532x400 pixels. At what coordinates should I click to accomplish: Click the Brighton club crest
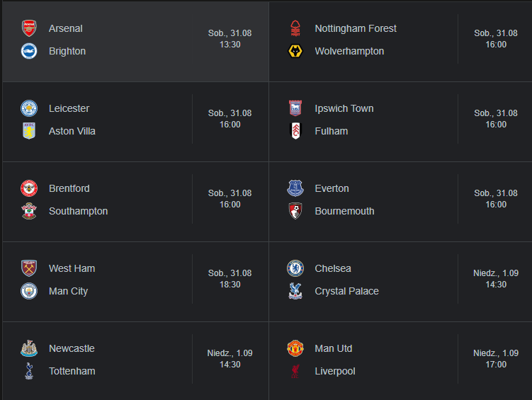29,51
